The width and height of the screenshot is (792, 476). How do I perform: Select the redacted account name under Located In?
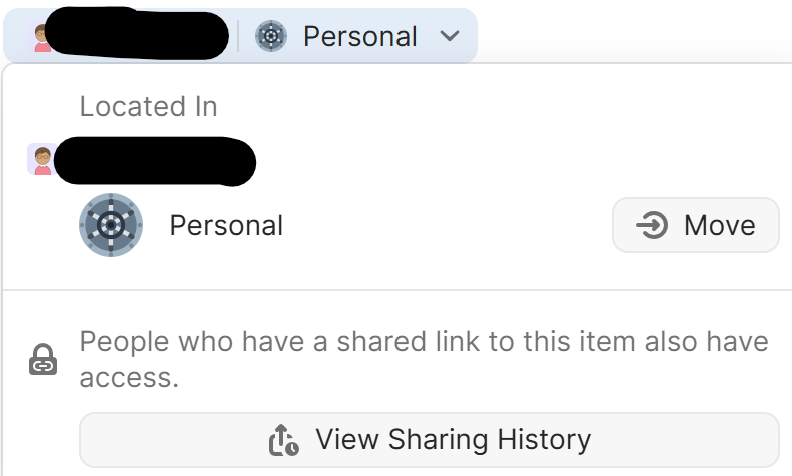155,161
